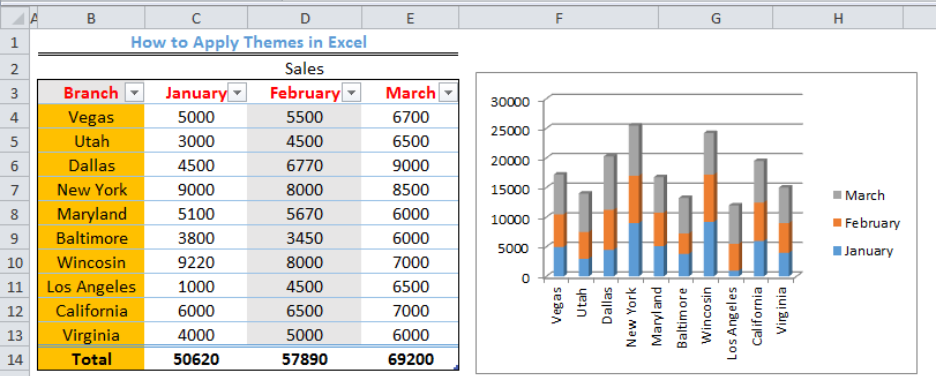Open the January filter dropdown
The image size is (938, 379).
coord(237,93)
